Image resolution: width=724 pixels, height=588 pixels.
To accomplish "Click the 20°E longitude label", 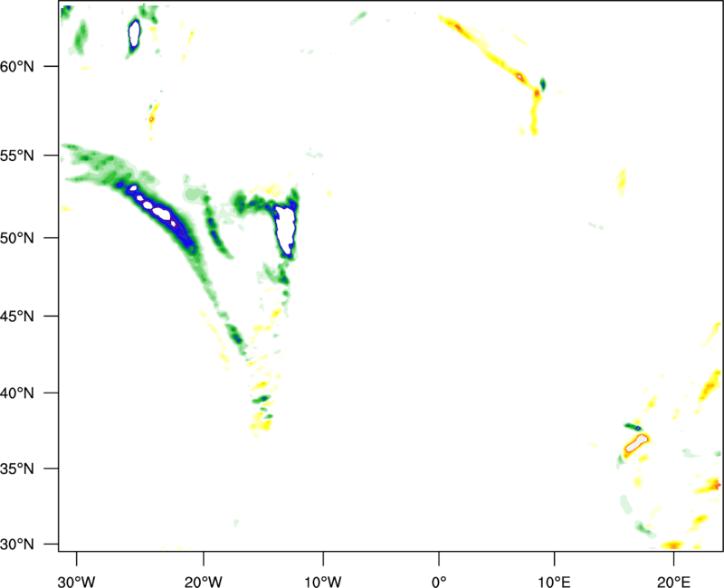I will (x=673, y=582).
